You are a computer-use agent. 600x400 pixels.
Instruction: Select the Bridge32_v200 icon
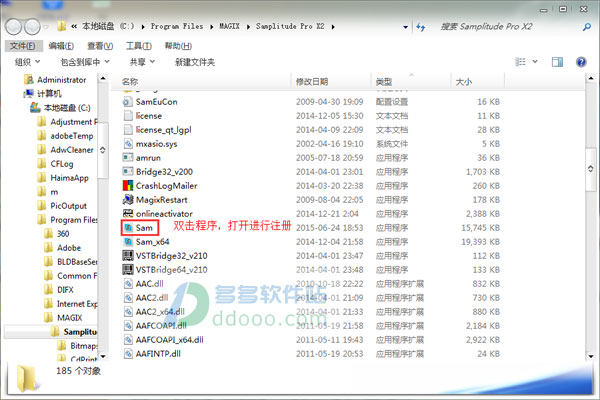(x=128, y=171)
